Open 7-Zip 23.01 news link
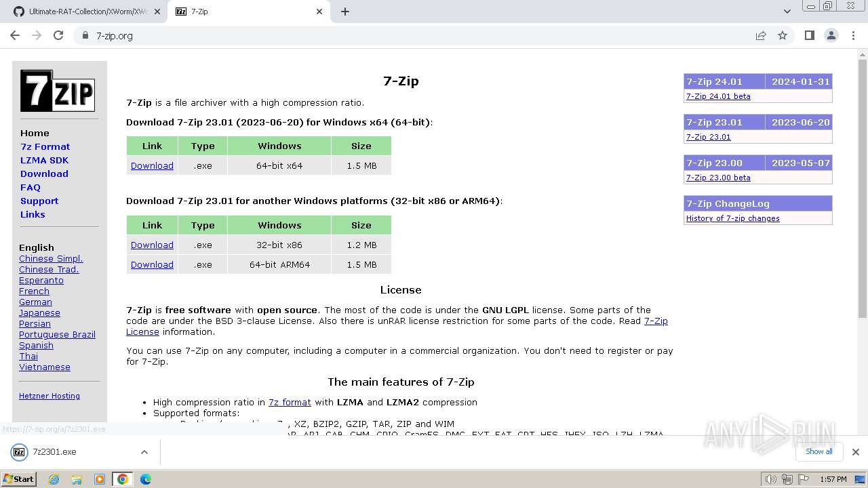868x488 pixels. [708, 137]
